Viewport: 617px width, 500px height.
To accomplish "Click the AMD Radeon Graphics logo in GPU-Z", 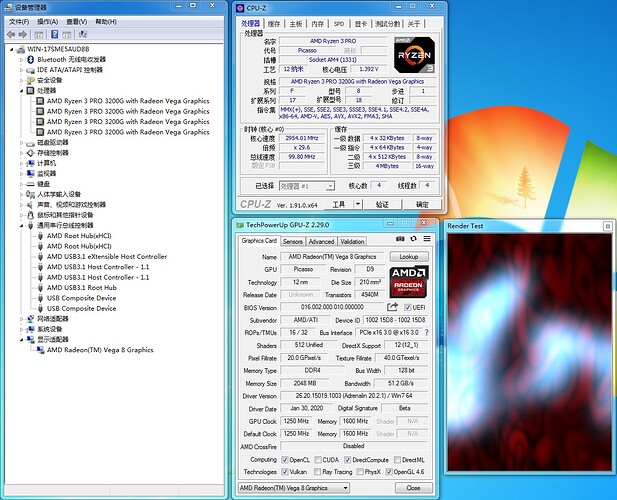I will [409, 282].
